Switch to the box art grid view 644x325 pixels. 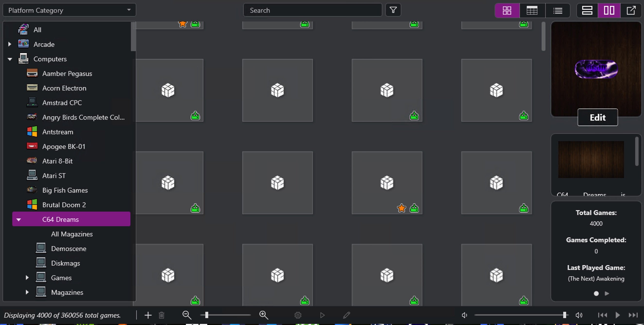click(507, 10)
